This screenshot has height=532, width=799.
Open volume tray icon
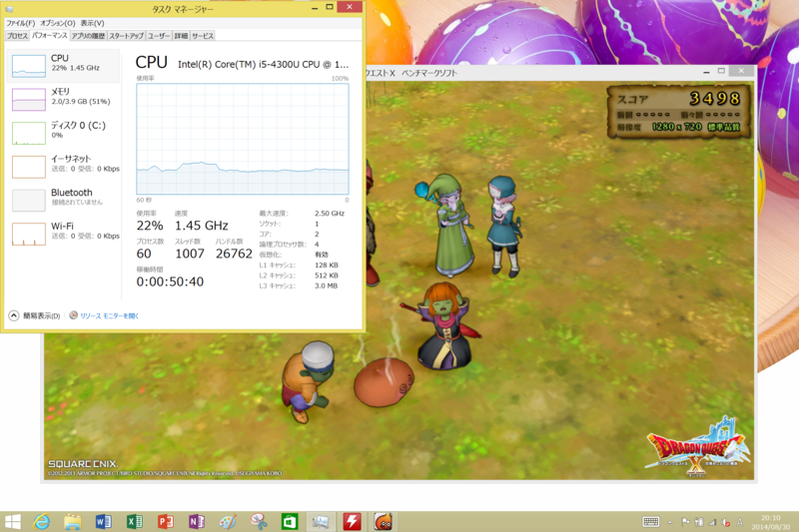(726, 522)
